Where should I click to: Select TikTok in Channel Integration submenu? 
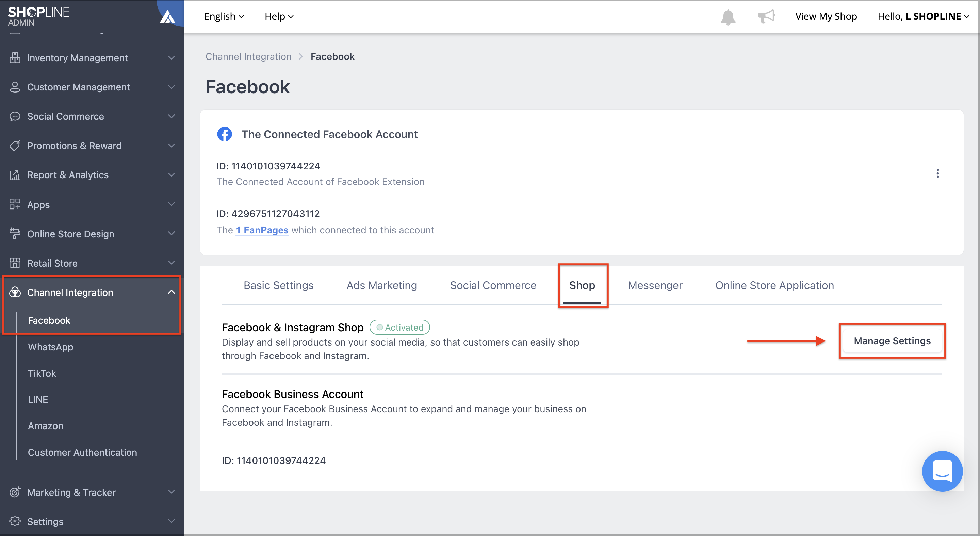pos(42,373)
